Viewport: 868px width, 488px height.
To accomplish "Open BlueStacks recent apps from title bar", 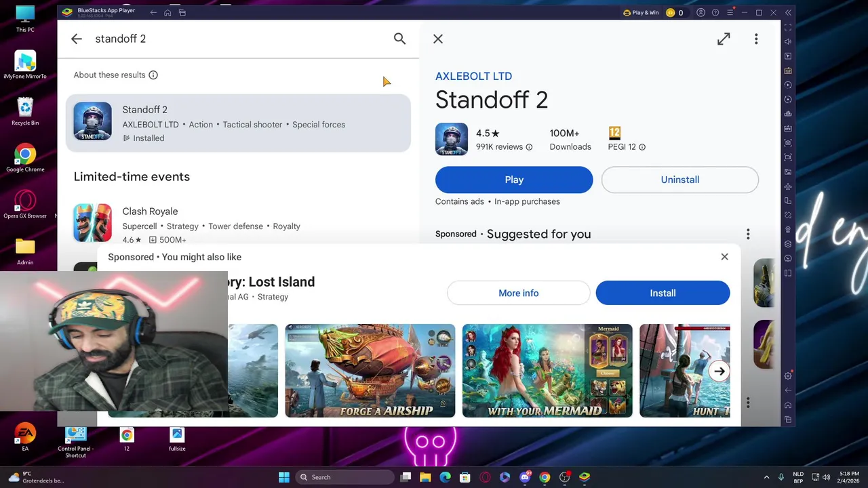I will [182, 12].
